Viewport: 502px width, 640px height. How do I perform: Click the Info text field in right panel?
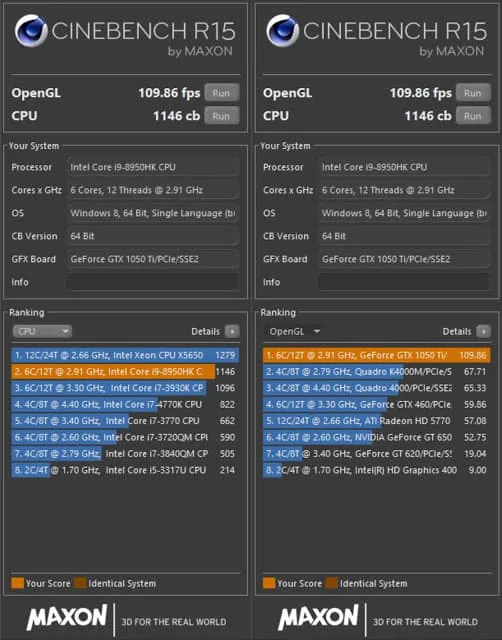[404, 282]
